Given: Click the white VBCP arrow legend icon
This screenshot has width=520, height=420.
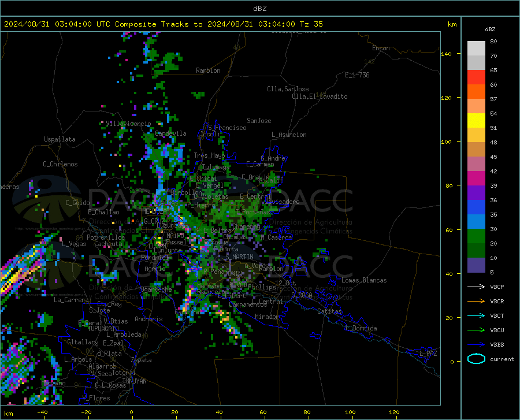Looking at the screenshot, I should [476, 287].
